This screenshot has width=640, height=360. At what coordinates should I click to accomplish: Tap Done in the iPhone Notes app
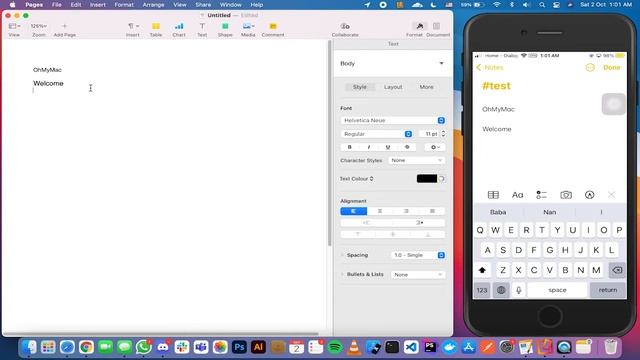pos(611,67)
